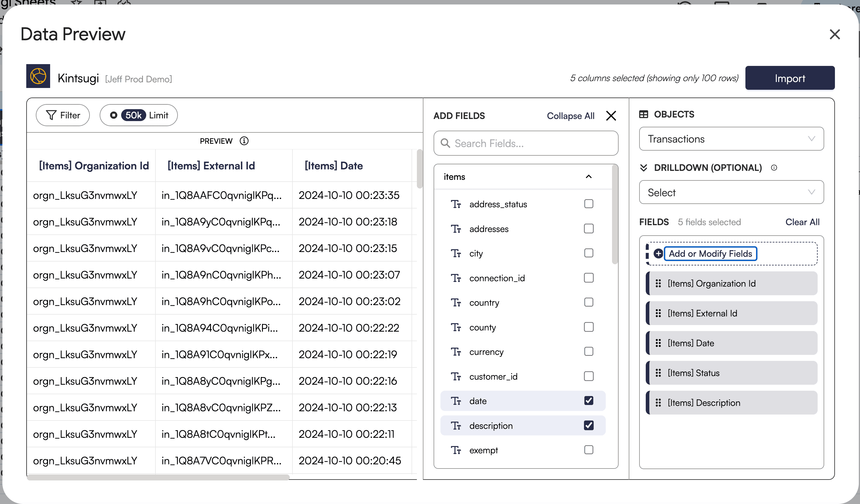
Task: Open the Drilldown Select dropdown
Action: point(731,192)
